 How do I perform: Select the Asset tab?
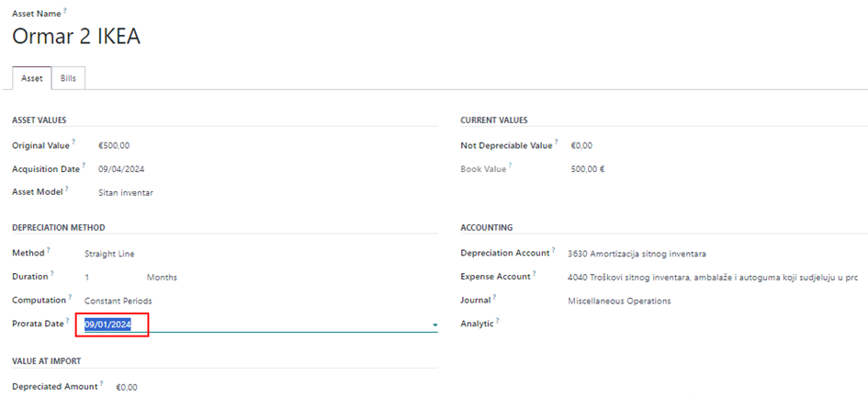[31, 78]
